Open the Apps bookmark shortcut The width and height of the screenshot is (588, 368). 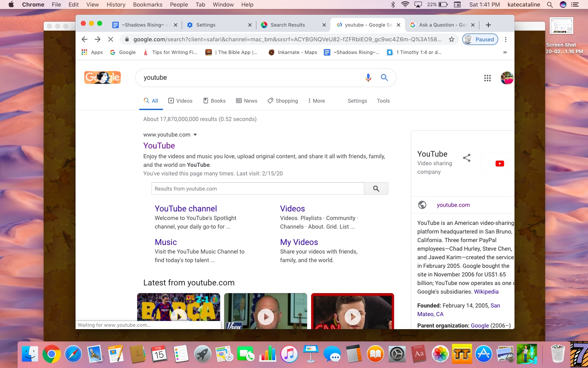(x=92, y=52)
